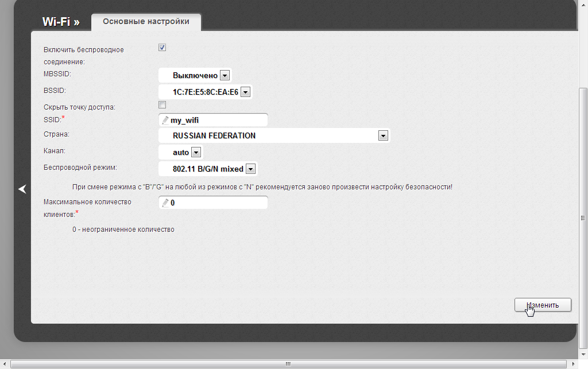Click the Wi-Fi » breadcrumb

(x=61, y=22)
